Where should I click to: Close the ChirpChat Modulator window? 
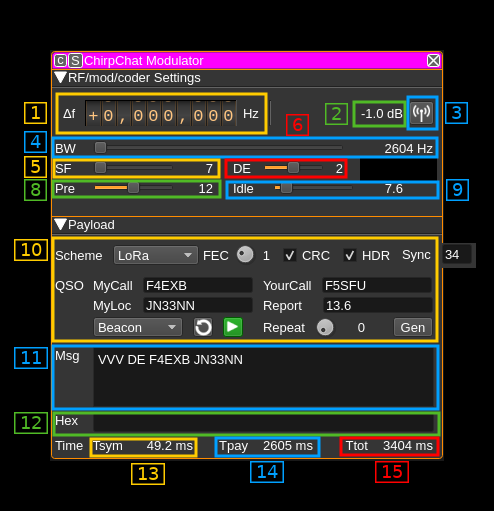click(x=433, y=61)
